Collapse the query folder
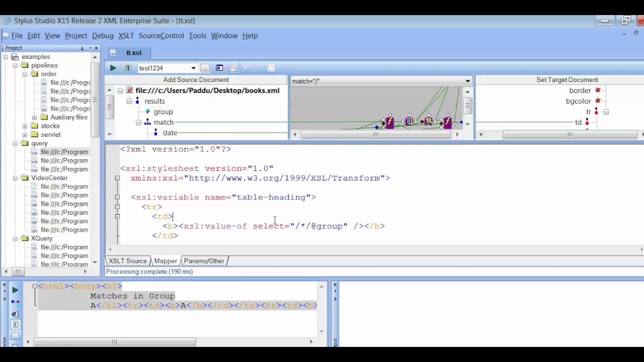 point(15,143)
